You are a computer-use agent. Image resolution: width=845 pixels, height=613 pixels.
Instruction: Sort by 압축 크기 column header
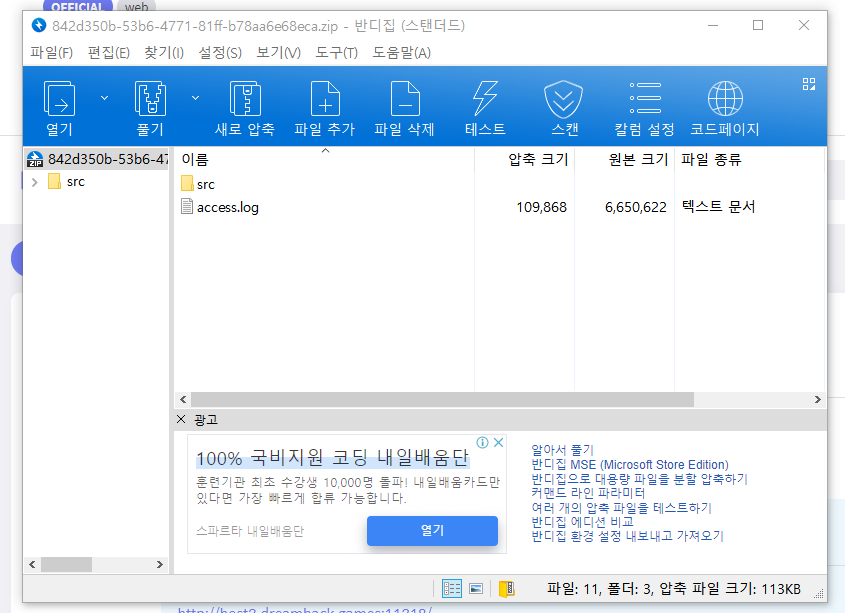[524, 160]
